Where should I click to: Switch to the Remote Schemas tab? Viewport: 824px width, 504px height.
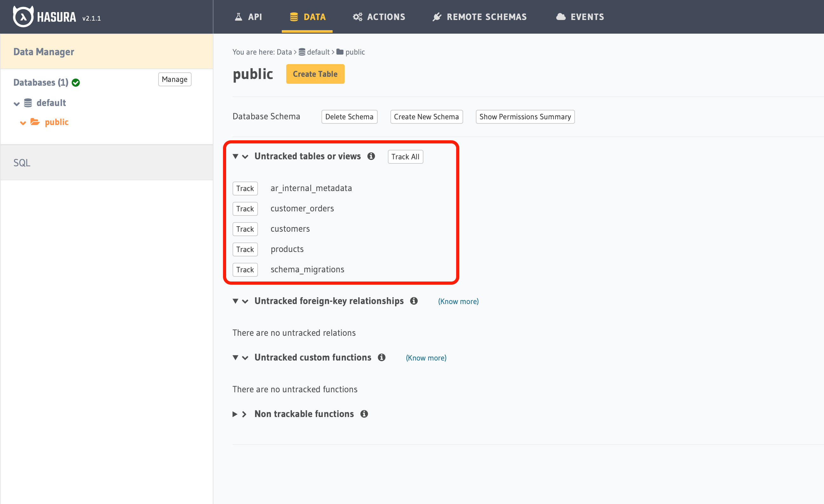pos(479,17)
